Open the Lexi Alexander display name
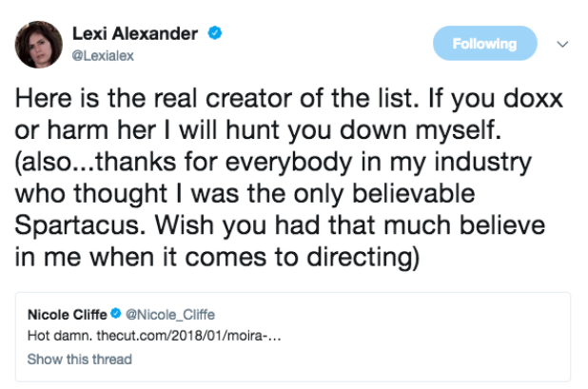The image size is (588, 389). [135, 34]
